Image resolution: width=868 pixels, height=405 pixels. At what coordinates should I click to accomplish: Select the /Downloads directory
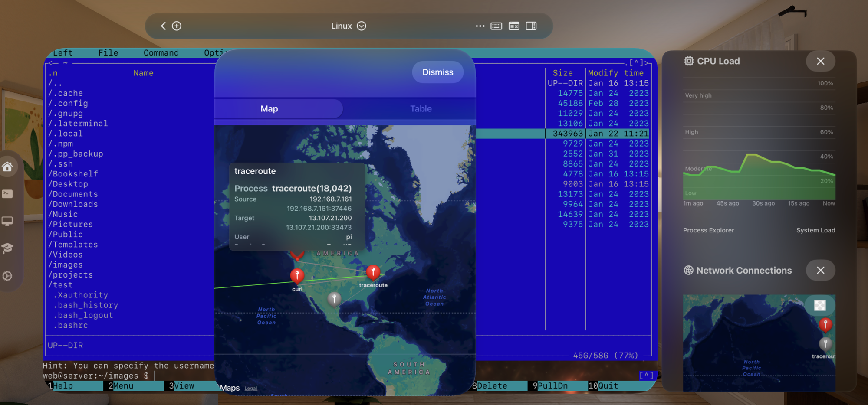pos(73,204)
